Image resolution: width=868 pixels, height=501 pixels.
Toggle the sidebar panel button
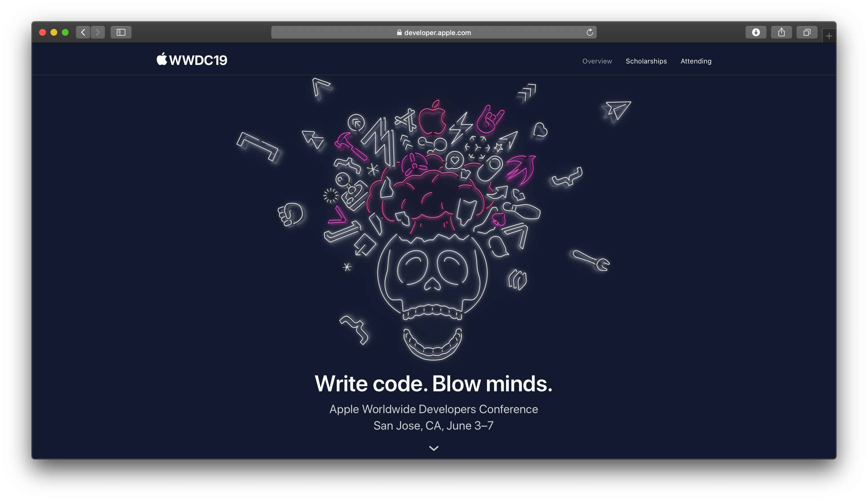pyautogui.click(x=121, y=32)
